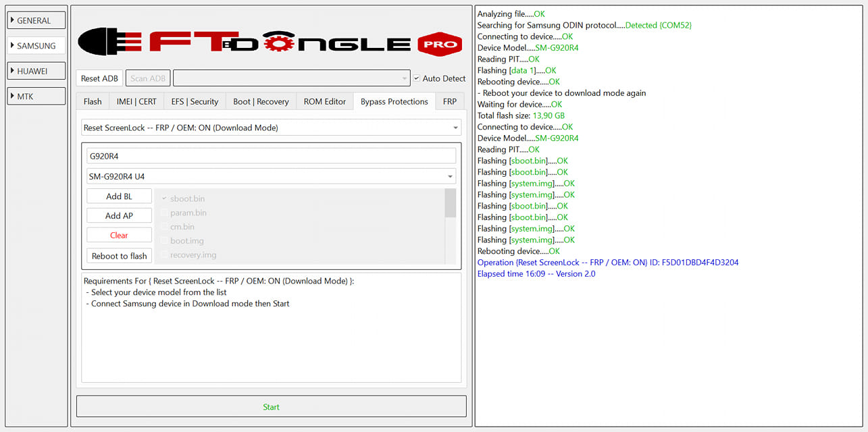Screen dimensions: 868x432
Task: Open the ROM Editor tab
Action: point(325,101)
